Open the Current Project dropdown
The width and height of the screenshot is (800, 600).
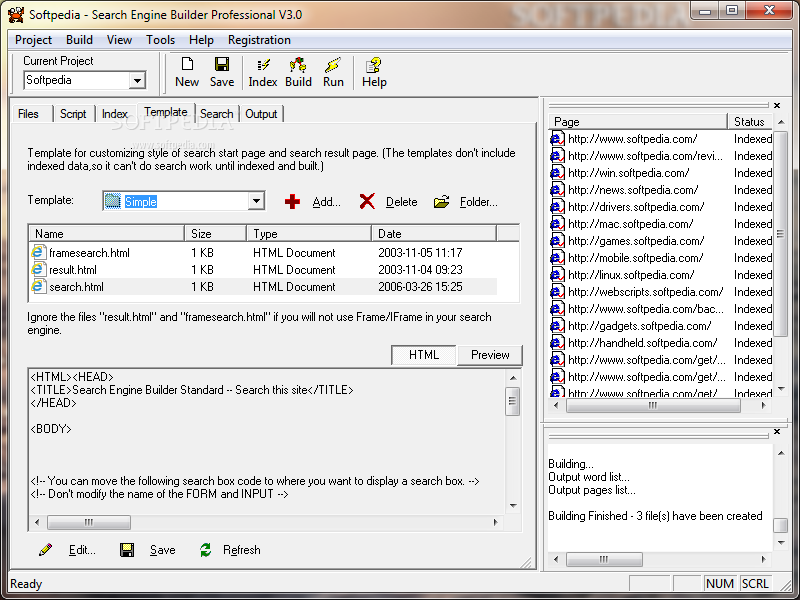[x=137, y=80]
